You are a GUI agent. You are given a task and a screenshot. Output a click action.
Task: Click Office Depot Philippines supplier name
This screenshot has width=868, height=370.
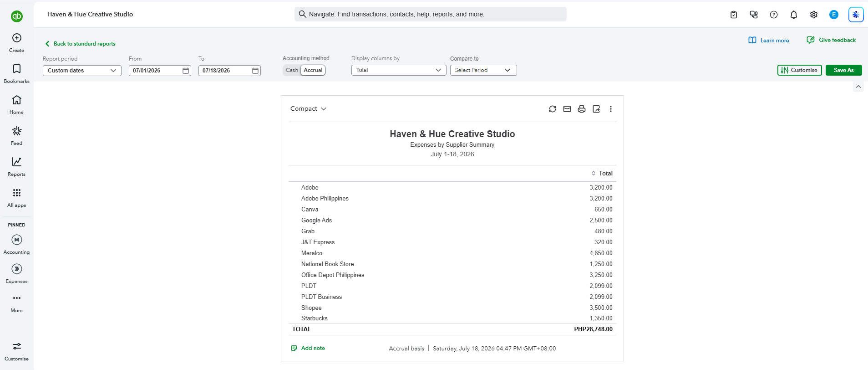tap(333, 275)
